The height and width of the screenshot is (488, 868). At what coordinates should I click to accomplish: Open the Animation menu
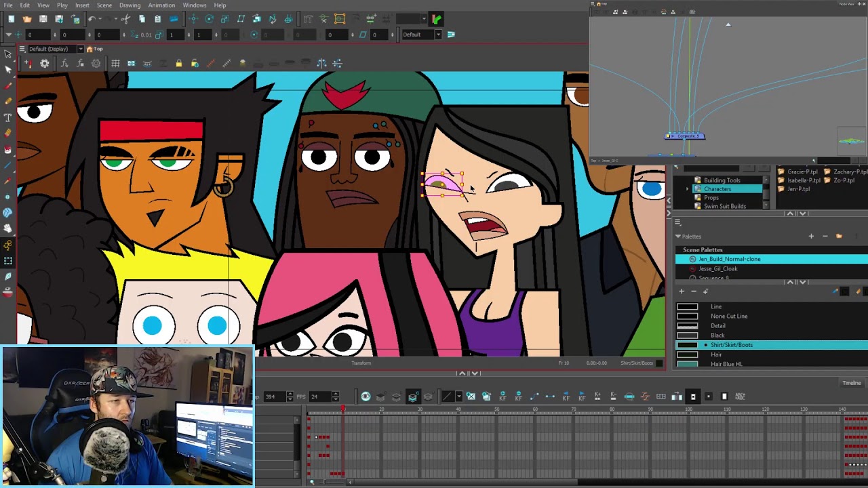coord(161,5)
